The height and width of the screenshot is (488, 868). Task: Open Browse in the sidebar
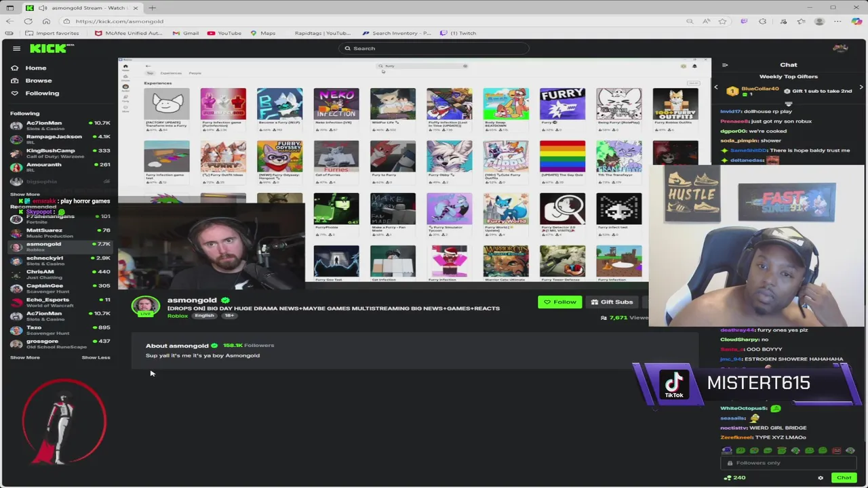tap(31, 81)
